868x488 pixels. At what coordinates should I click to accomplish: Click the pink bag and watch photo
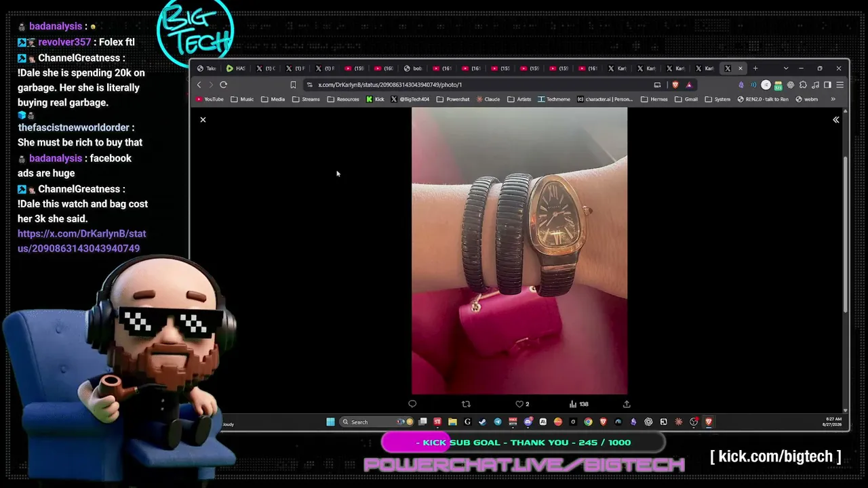tap(519, 251)
